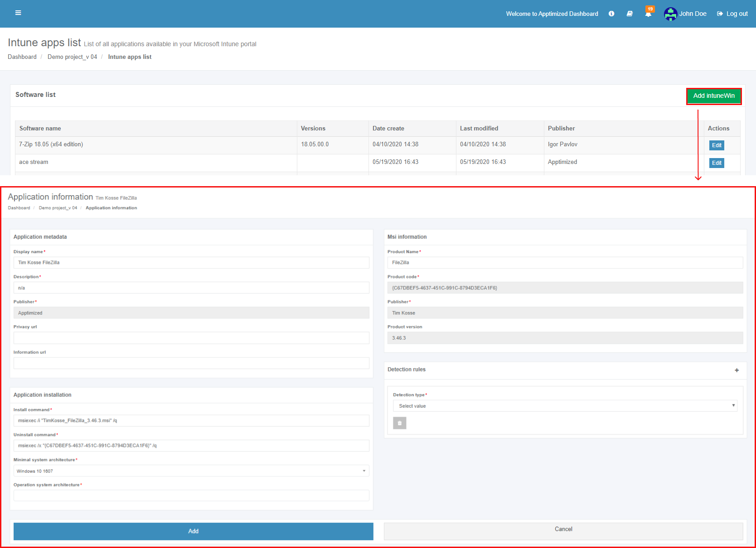Screen dimensions: 756x548
Task: Click the Cancel button
Action: pos(563,531)
